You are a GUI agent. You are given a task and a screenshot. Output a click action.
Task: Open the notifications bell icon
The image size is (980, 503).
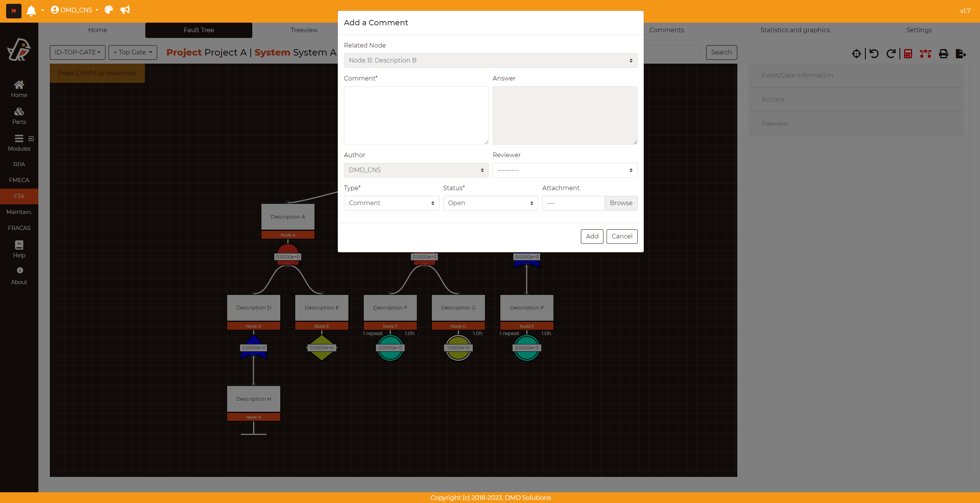[31, 10]
